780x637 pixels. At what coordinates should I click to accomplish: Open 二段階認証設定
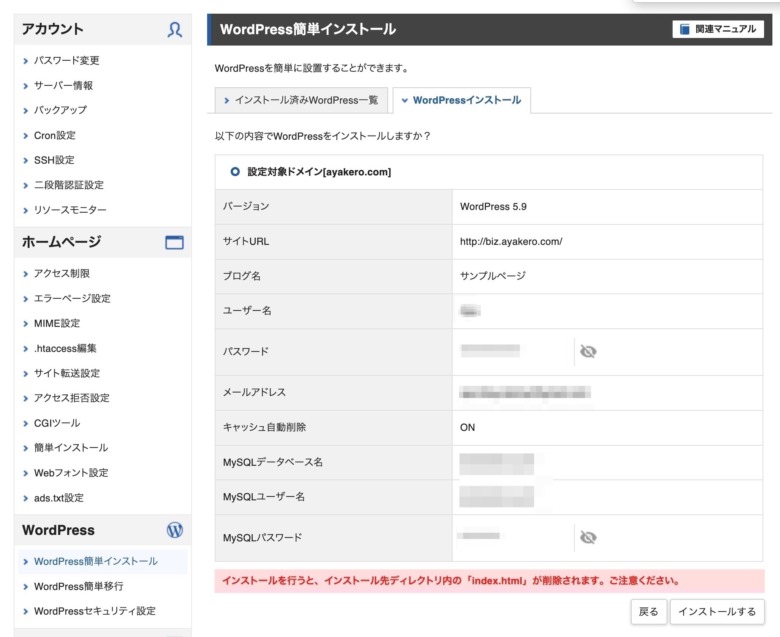(69, 185)
